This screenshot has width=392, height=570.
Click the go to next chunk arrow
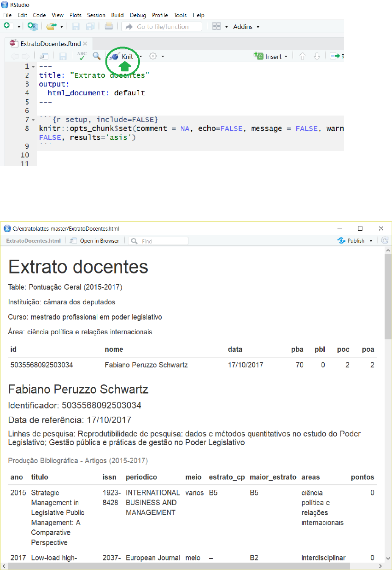(x=317, y=56)
